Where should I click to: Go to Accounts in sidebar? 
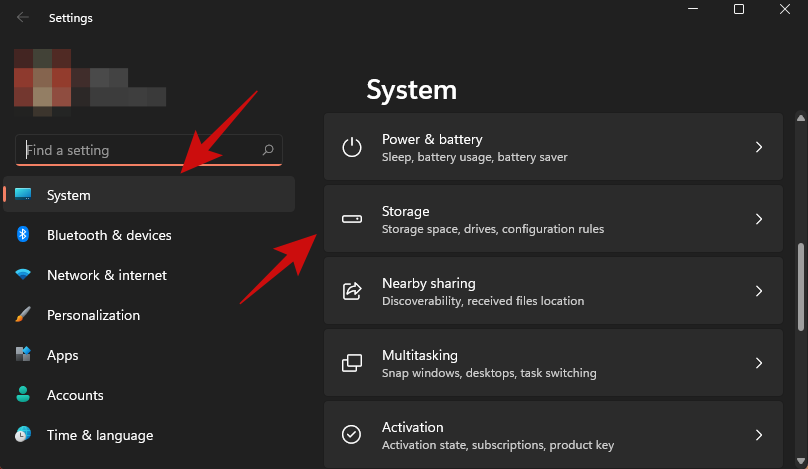click(75, 395)
